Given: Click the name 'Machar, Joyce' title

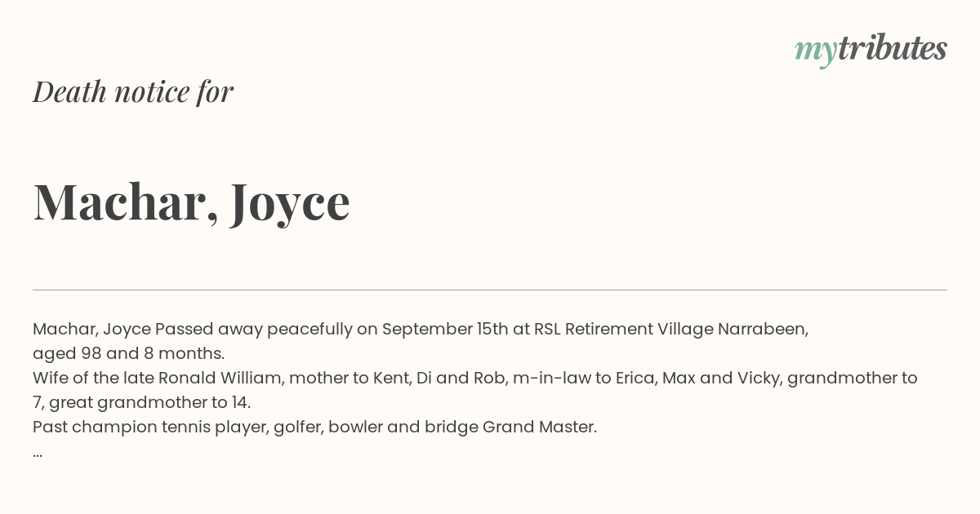Looking at the screenshot, I should [192, 202].
